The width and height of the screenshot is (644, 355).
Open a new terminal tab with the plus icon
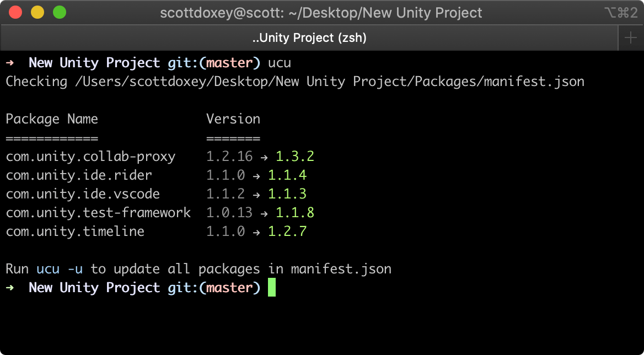click(631, 37)
